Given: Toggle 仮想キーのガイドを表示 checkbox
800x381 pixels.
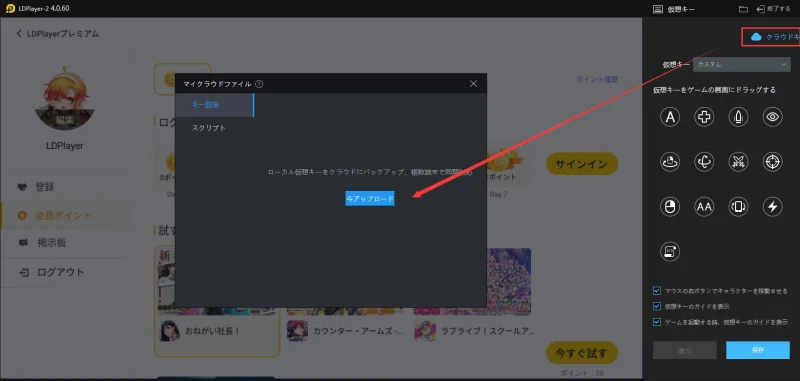Looking at the screenshot, I should pyautogui.click(x=657, y=307).
